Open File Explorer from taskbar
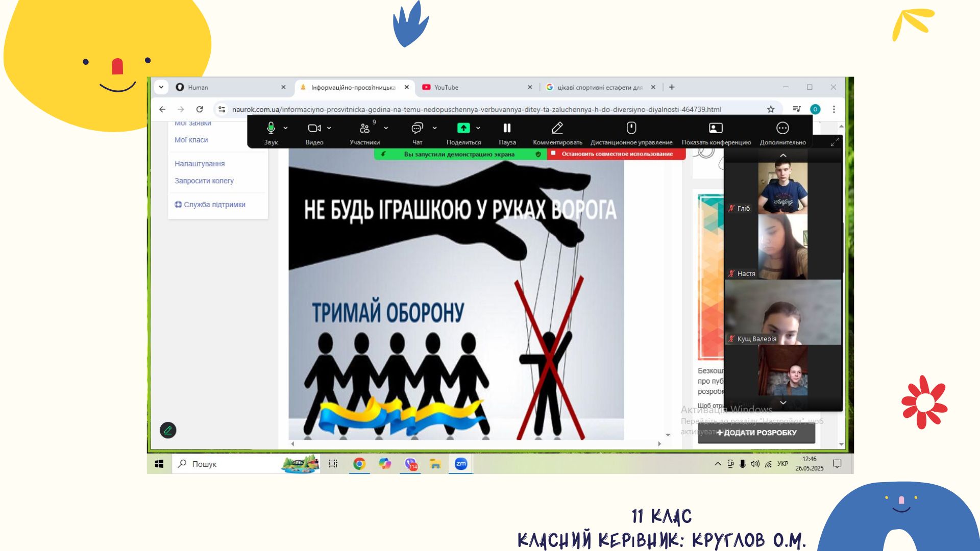Screen dimensions: 980x551 click(x=435, y=464)
